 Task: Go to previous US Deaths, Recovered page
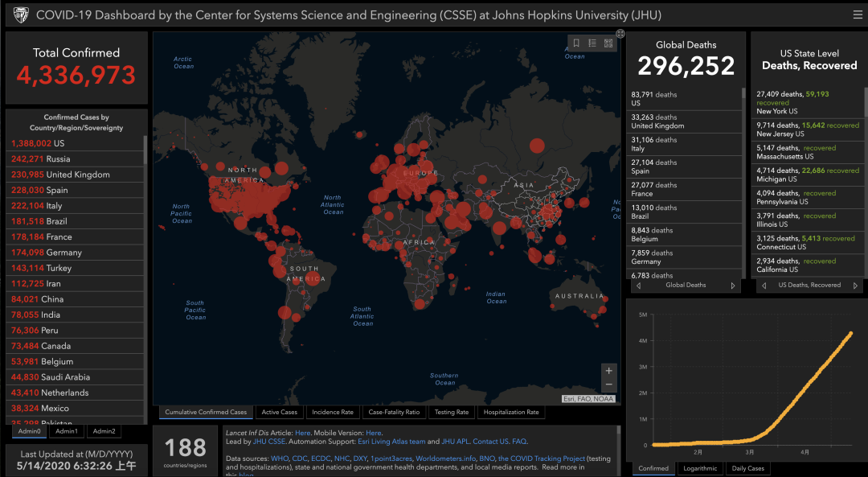(764, 286)
